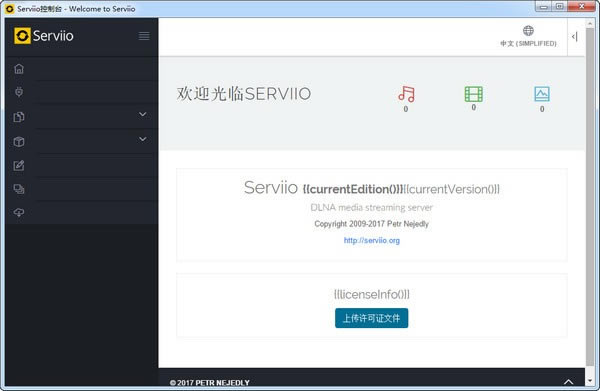Viewport: 600px width, 391px height.
Task: Click the blue picture images counter icon
Action: (542, 94)
